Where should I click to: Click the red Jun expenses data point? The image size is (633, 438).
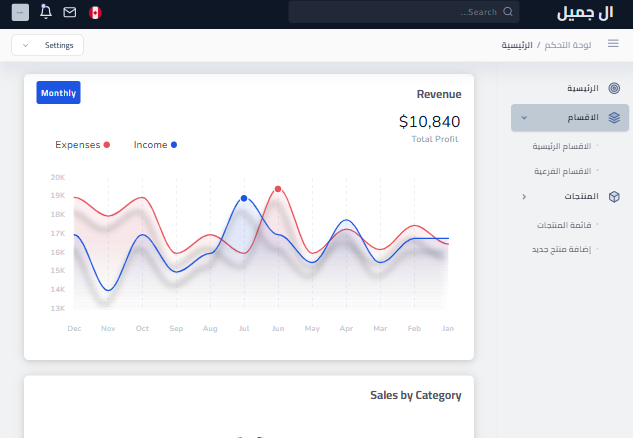pos(278,188)
